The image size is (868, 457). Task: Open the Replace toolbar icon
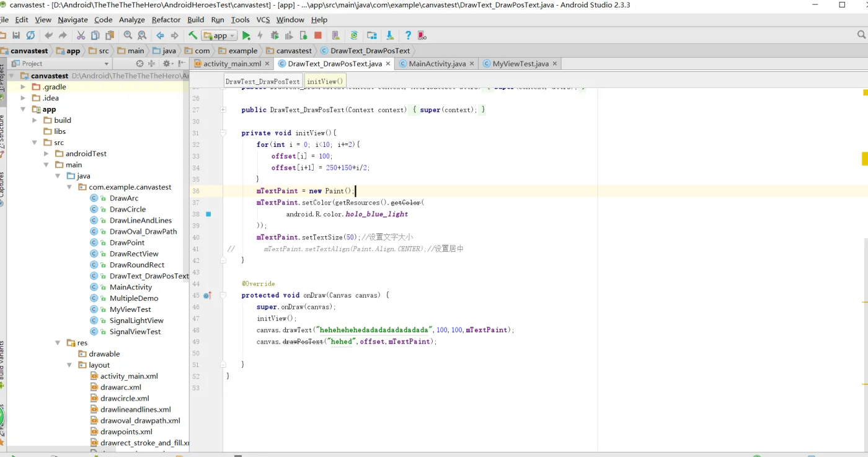(142, 35)
